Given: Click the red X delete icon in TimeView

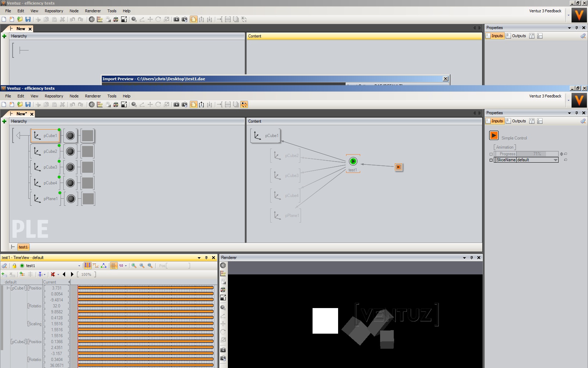Looking at the screenshot, I should coord(53,274).
